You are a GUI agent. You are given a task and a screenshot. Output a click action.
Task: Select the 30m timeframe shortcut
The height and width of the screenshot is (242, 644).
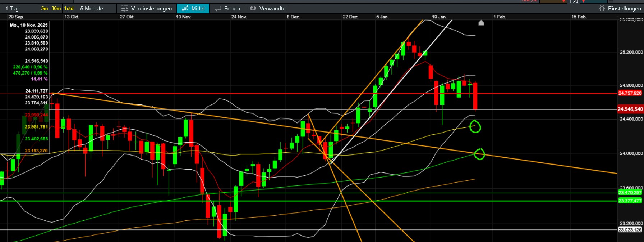click(x=56, y=8)
